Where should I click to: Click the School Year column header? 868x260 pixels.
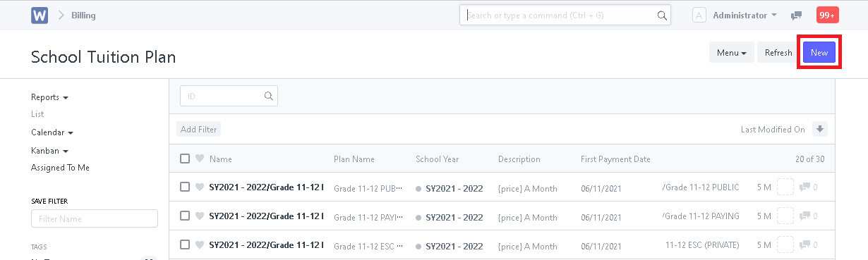(438, 159)
